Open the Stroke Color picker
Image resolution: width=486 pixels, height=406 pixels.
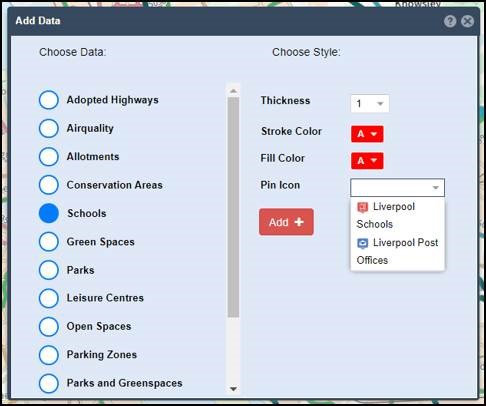pyautogui.click(x=367, y=134)
